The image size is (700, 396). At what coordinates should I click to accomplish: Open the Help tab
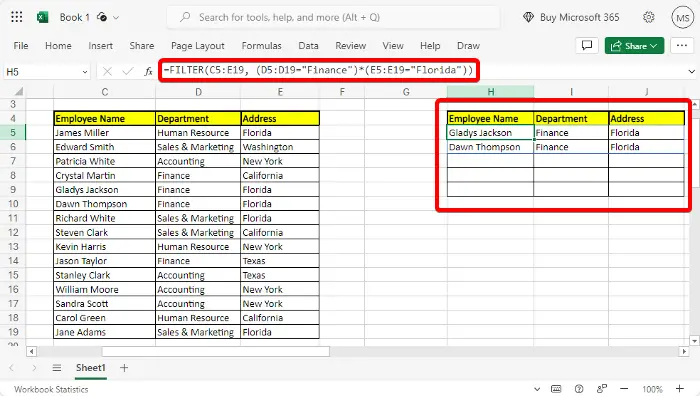point(430,46)
